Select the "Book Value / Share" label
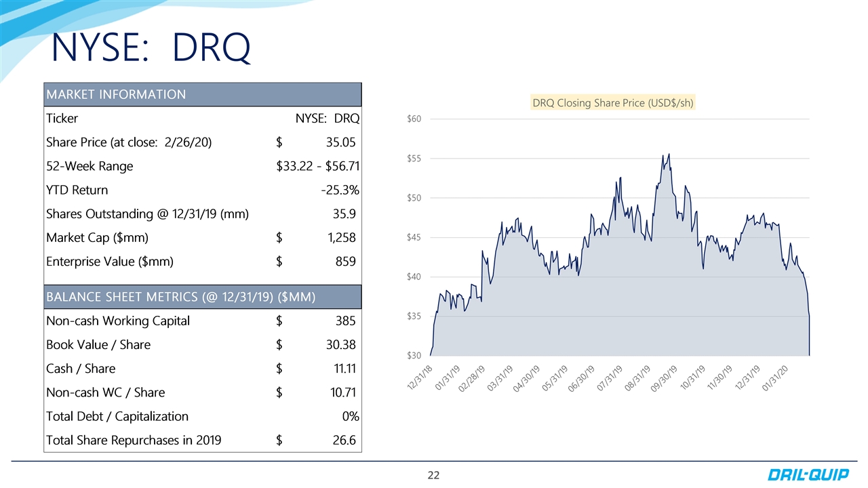The width and height of the screenshot is (868, 488). [x=98, y=344]
